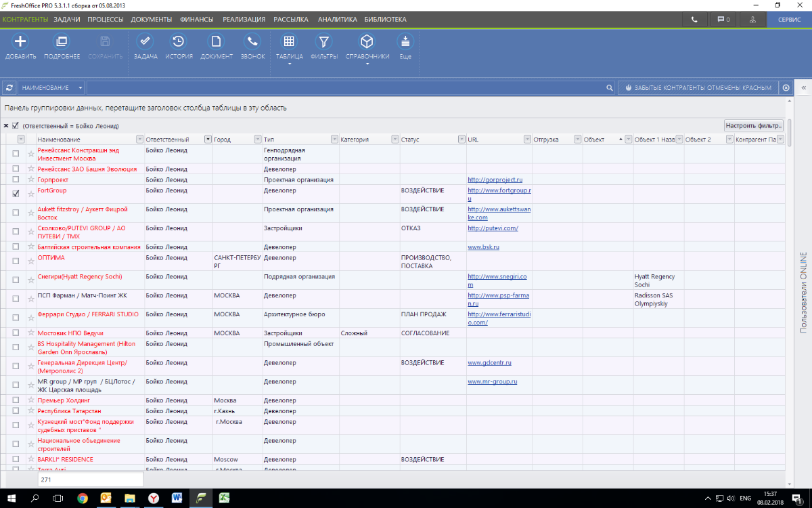Open Chrome from the taskbar
Viewport: 812px width, 508px height.
[83, 498]
